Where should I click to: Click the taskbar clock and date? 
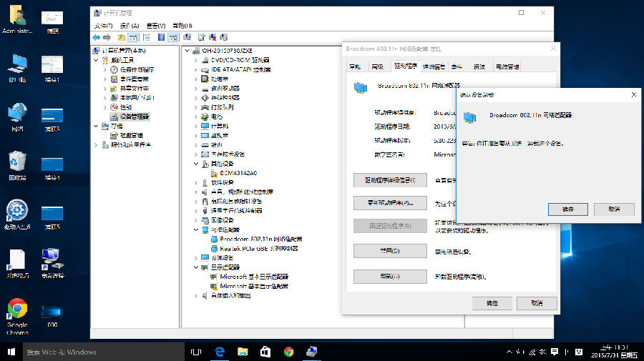(615, 352)
